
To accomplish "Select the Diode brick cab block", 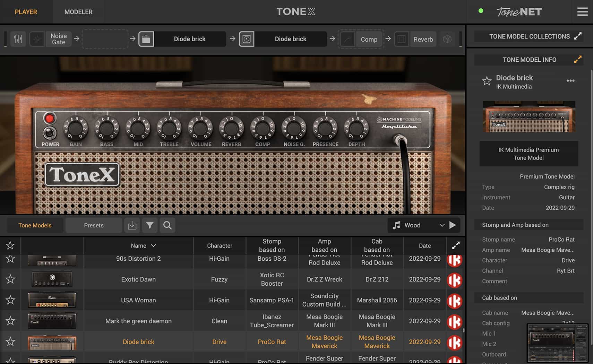I will 290,39.
